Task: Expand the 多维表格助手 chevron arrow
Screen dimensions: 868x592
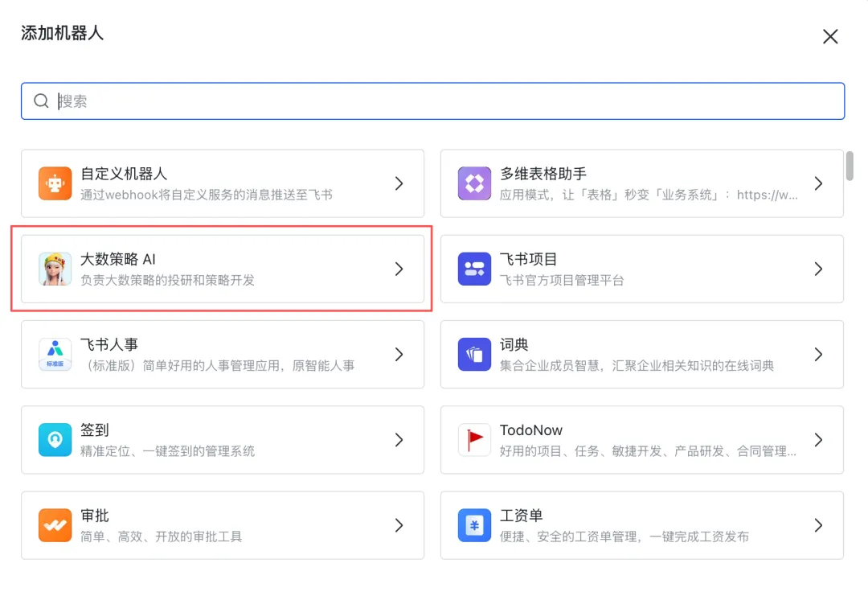Action: point(819,183)
